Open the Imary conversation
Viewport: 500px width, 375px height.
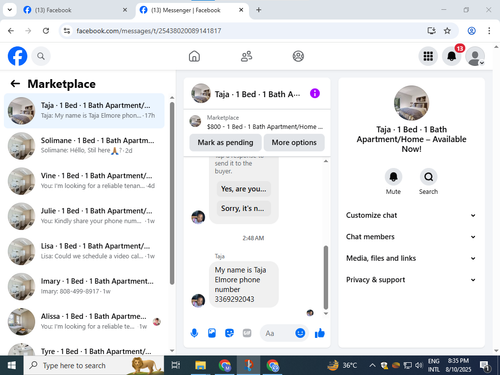click(84, 286)
